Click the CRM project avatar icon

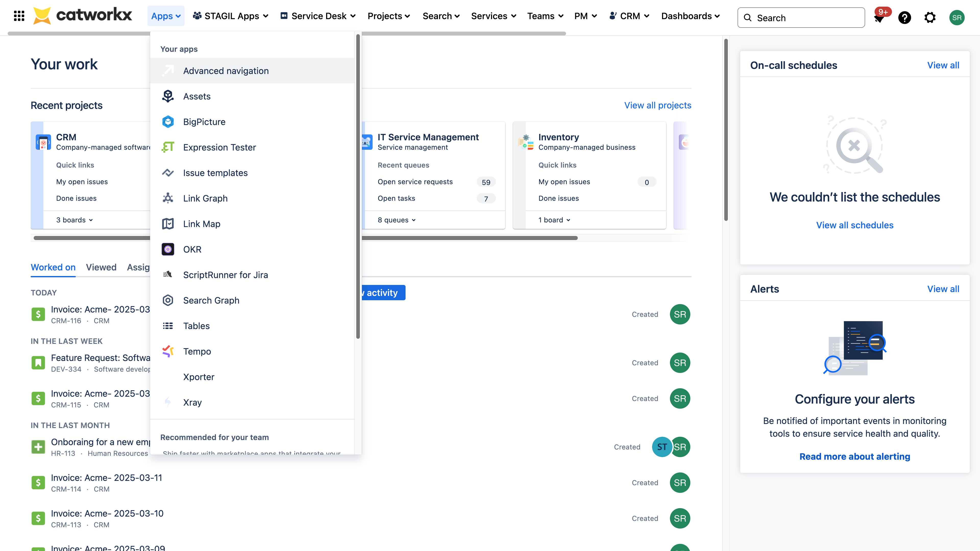point(43,142)
